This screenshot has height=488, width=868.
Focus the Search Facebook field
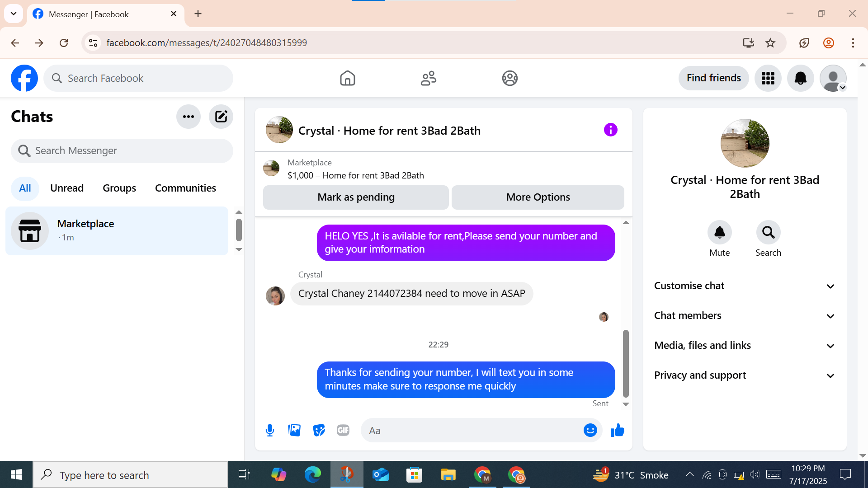tap(138, 78)
